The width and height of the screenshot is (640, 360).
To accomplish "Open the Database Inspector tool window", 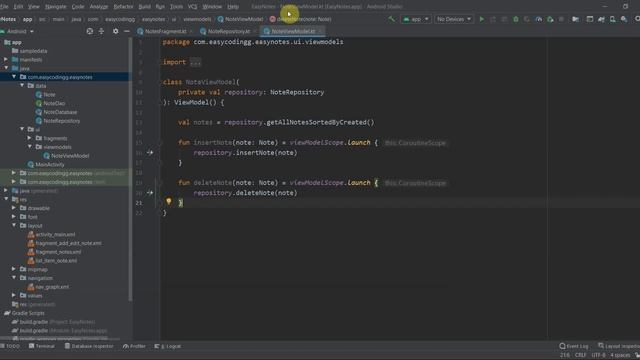I will coord(89,346).
